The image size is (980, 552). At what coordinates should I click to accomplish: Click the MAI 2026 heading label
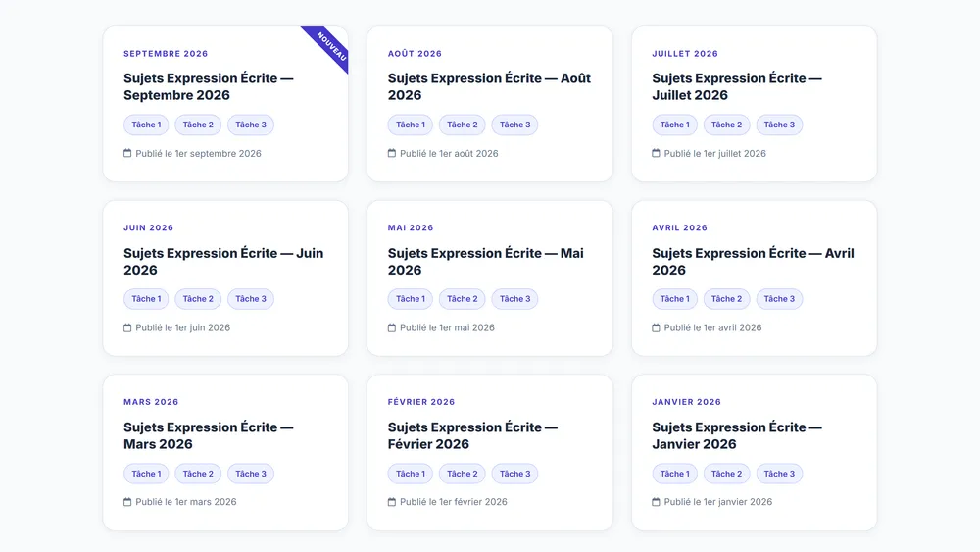411,228
